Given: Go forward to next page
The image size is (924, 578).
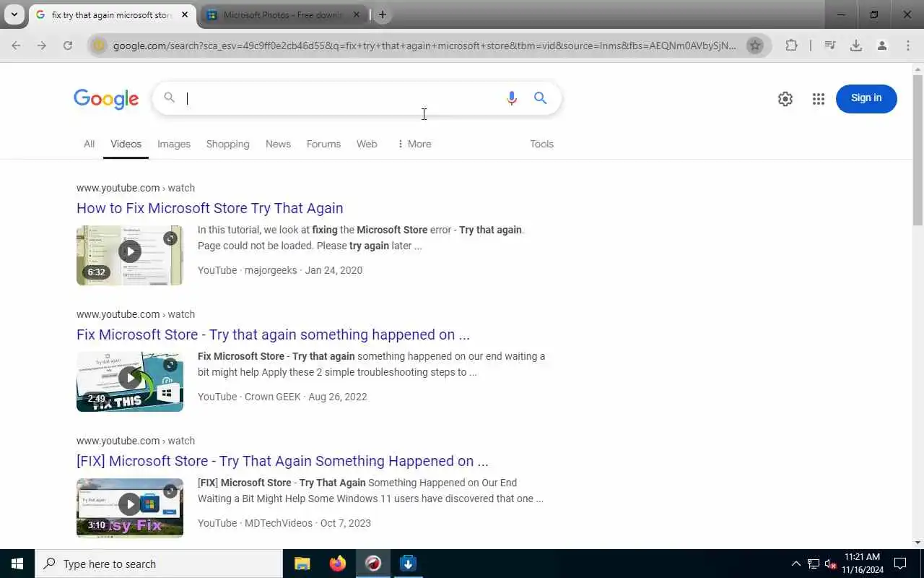Looking at the screenshot, I should click(42, 46).
